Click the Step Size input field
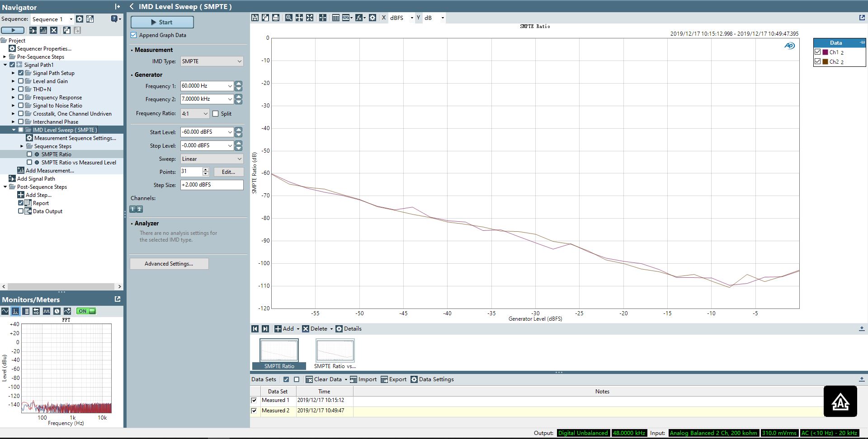Image resolution: width=868 pixels, height=439 pixels. point(212,185)
